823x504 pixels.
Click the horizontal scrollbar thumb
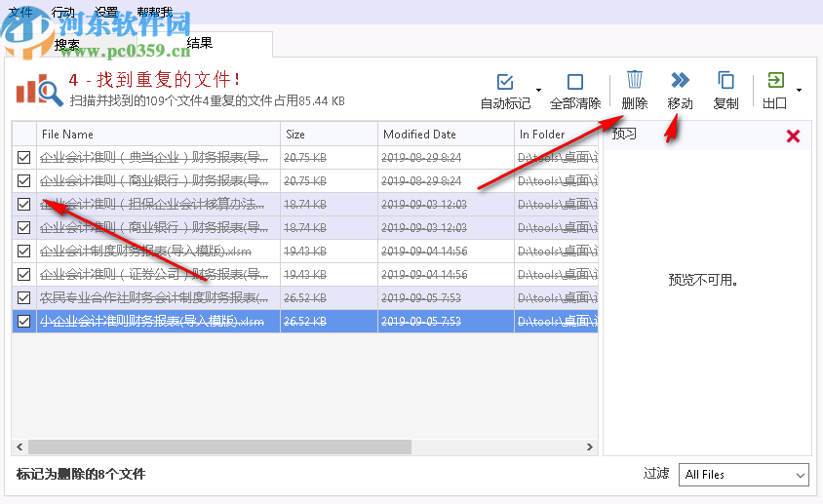pos(220,446)
